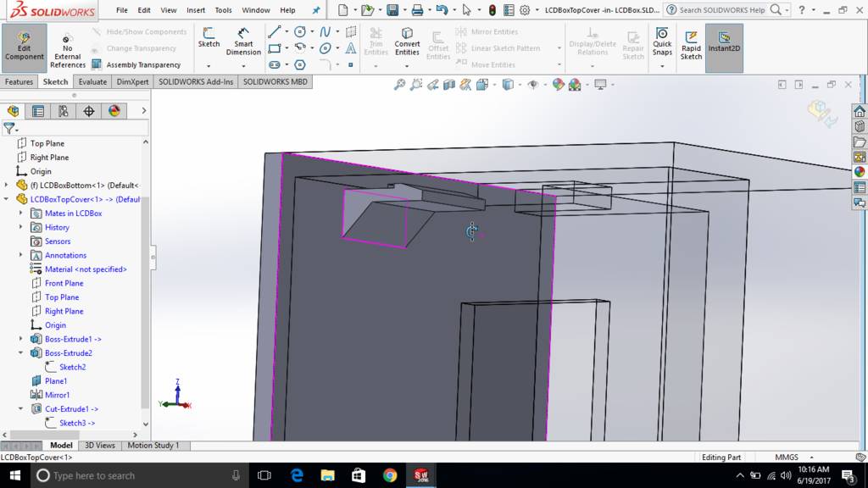Collapse LCDBoxTopCover<1> component
This screenshot has height=488, width=868.
[x=7, y=199]
